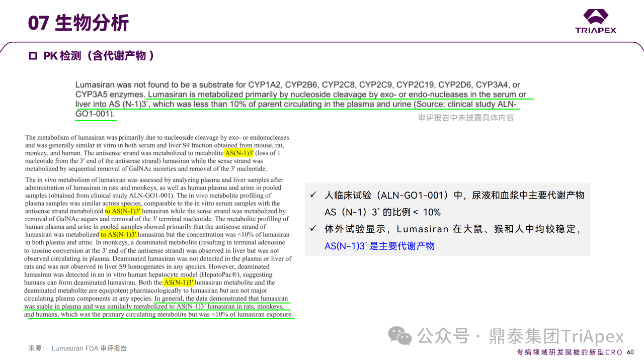Click the checkmark before 体外试验显示 line
The image size is (644, 362).
tap(313, 229)
